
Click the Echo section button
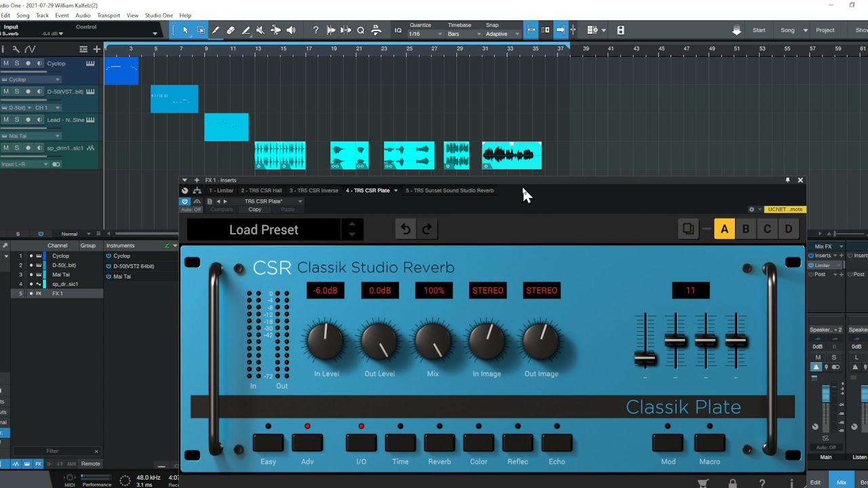[x=557, y=443]
